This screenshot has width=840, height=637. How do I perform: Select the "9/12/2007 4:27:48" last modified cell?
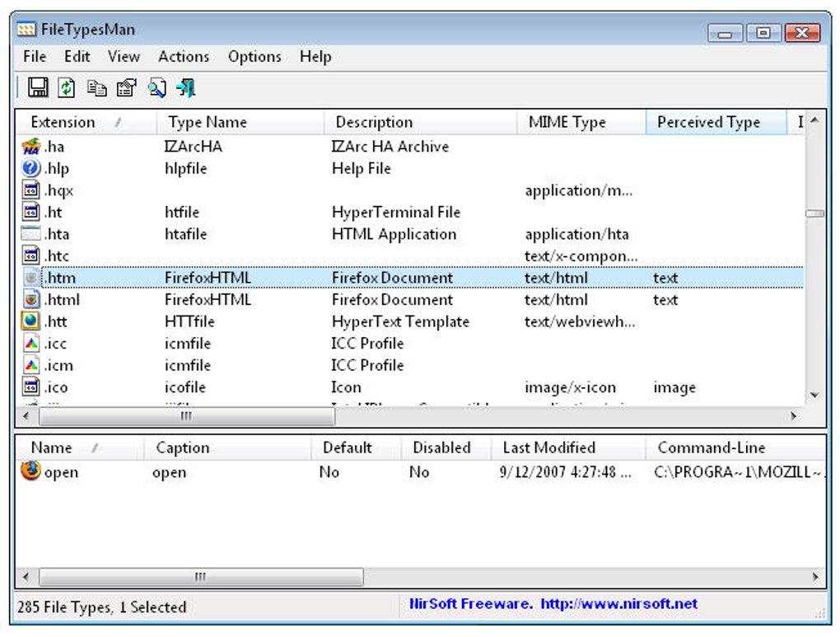pyautogui.click(x=565, y=472)
